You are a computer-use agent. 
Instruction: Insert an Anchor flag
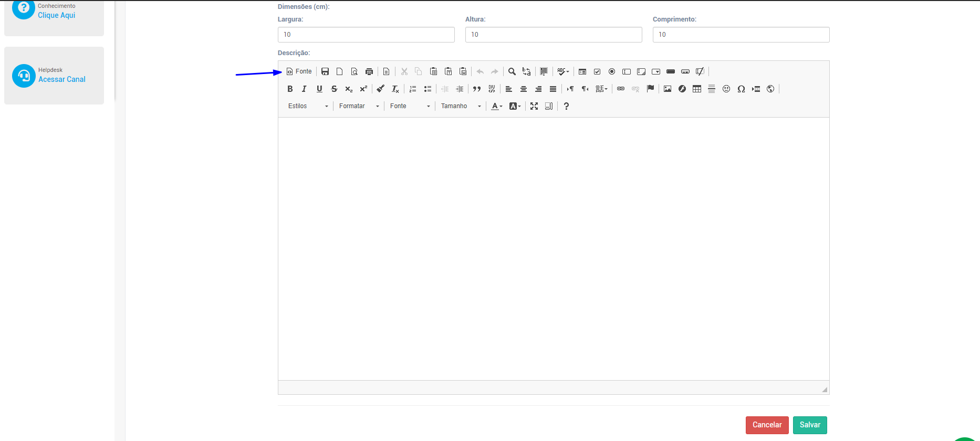coord(650,89)
